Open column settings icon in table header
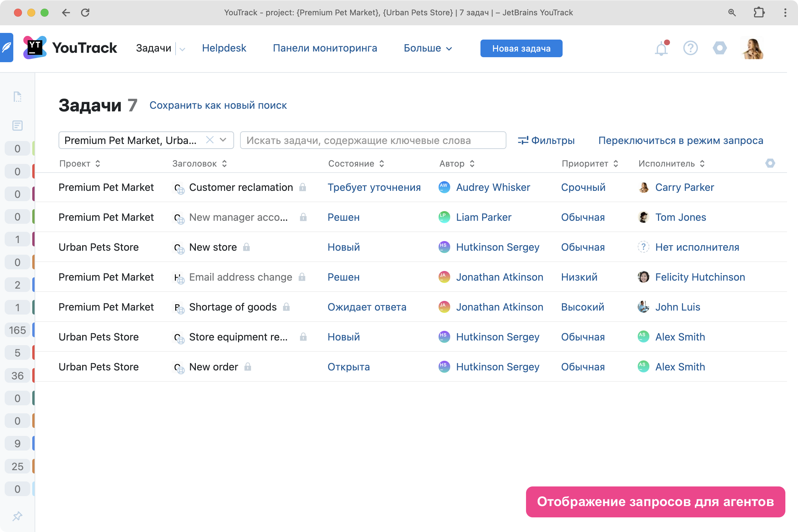 click(770, 163)
